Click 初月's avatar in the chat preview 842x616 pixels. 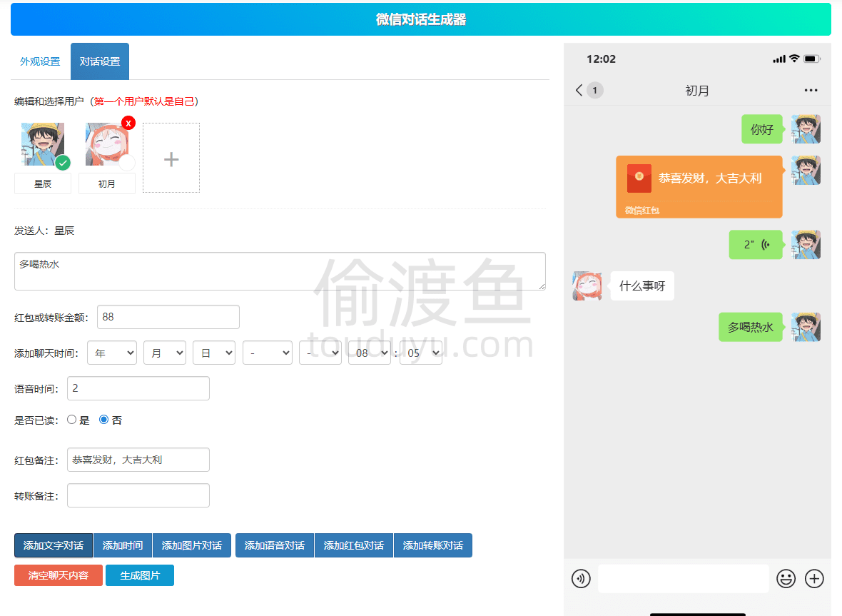[587, 286]
